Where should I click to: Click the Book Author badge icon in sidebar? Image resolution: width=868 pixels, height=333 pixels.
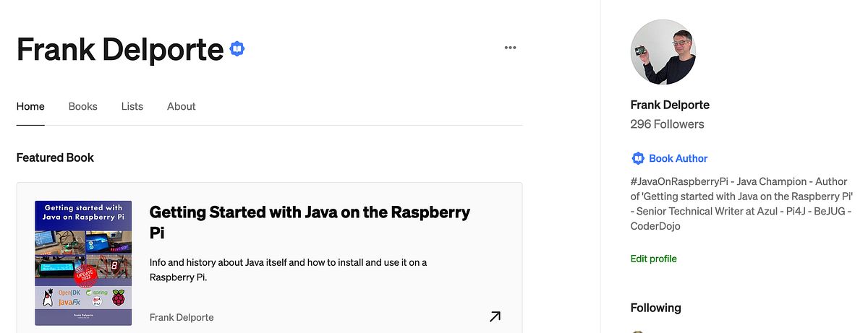[638, 158]
